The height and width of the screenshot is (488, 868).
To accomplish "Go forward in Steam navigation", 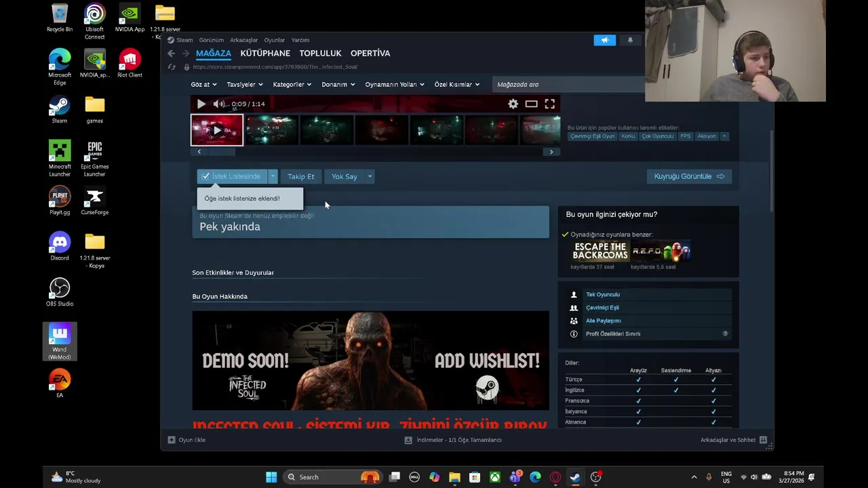I will click(186, 53).
